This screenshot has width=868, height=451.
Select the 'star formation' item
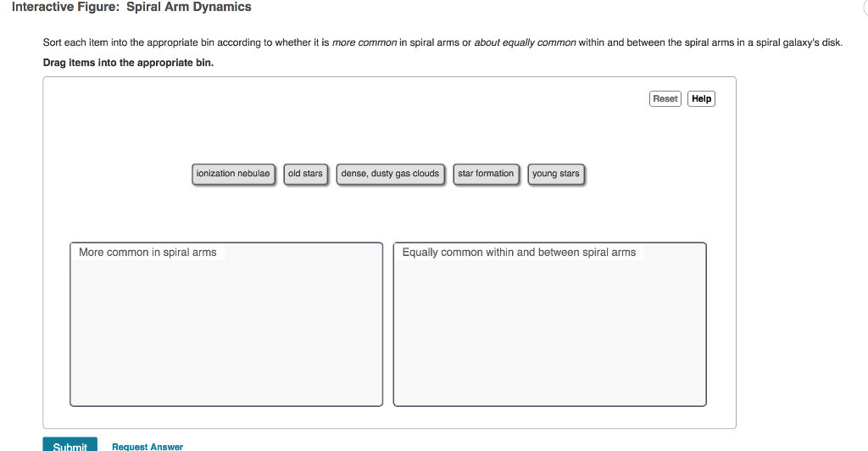(486, 174)
